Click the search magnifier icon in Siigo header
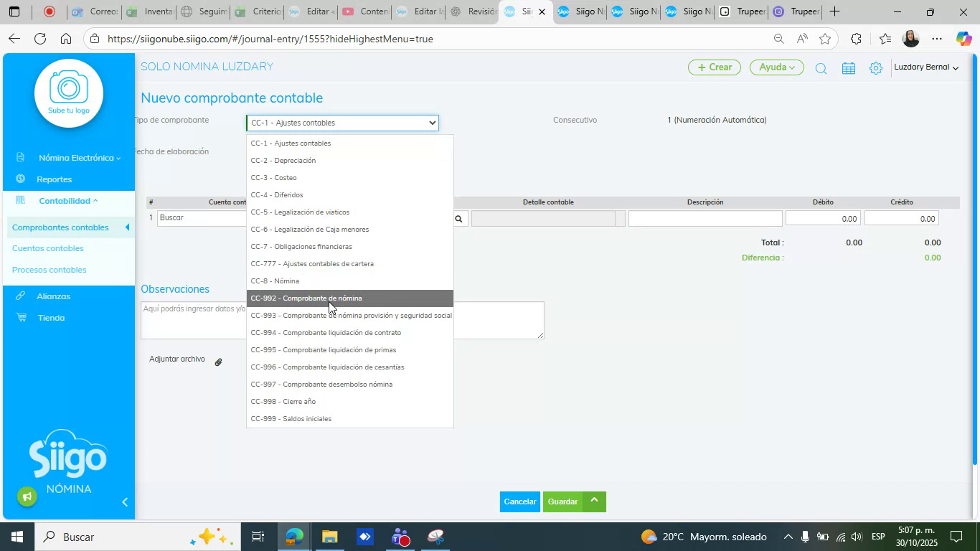The height and width of the screenshot is (551, 980). (821, 68)
